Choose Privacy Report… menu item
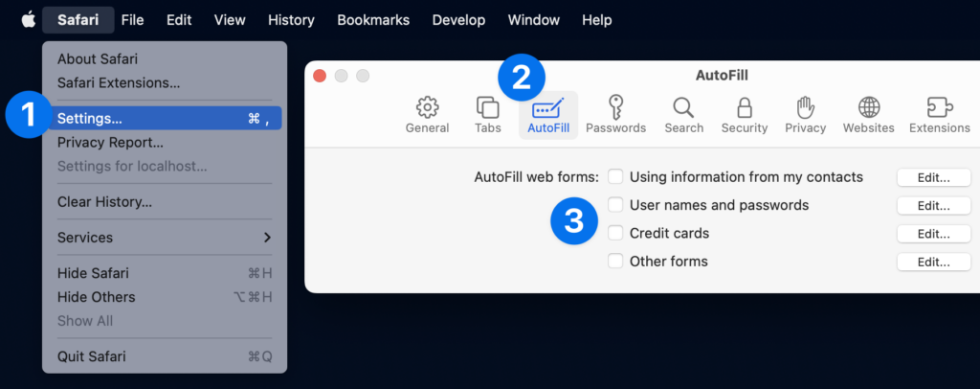This screenshot has width=980, height=389. 165,143
